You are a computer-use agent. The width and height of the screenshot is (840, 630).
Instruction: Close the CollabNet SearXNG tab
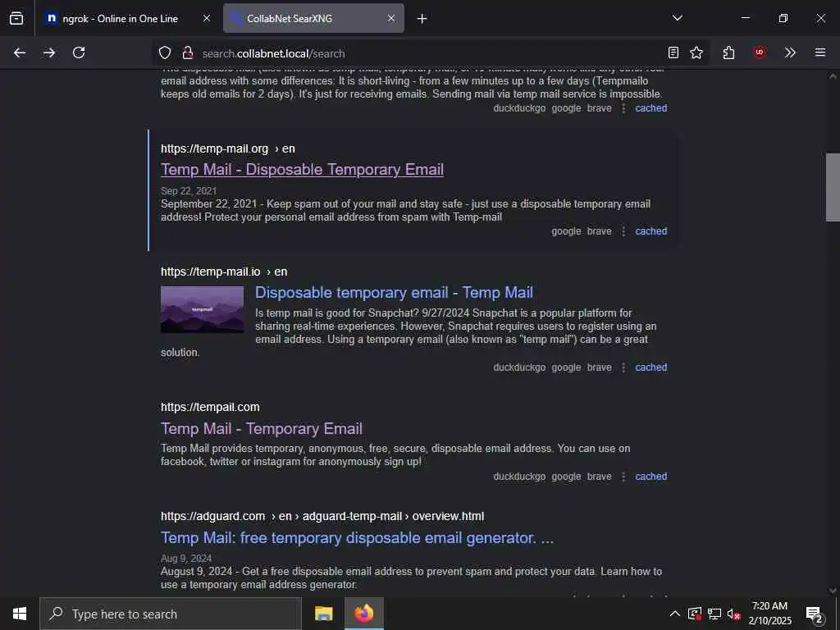pos(391,18)
